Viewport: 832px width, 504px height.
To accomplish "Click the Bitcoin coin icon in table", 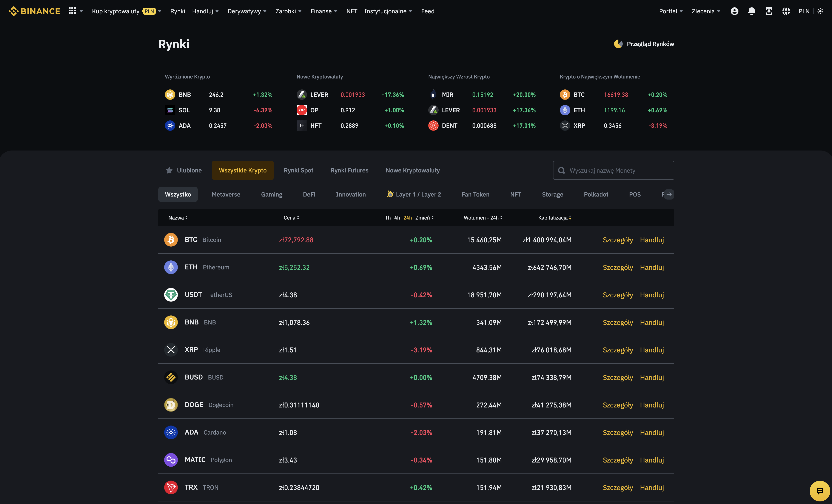I will pos(171,240).
